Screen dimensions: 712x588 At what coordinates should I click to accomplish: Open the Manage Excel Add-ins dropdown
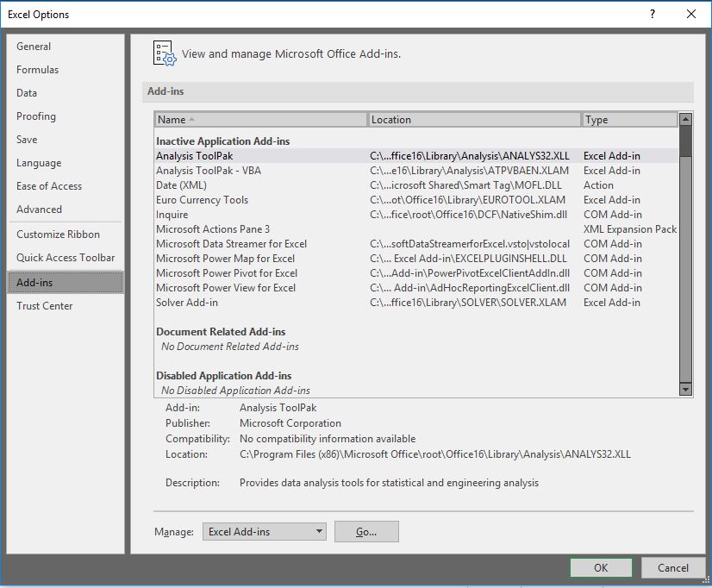(x=265, y=532)
